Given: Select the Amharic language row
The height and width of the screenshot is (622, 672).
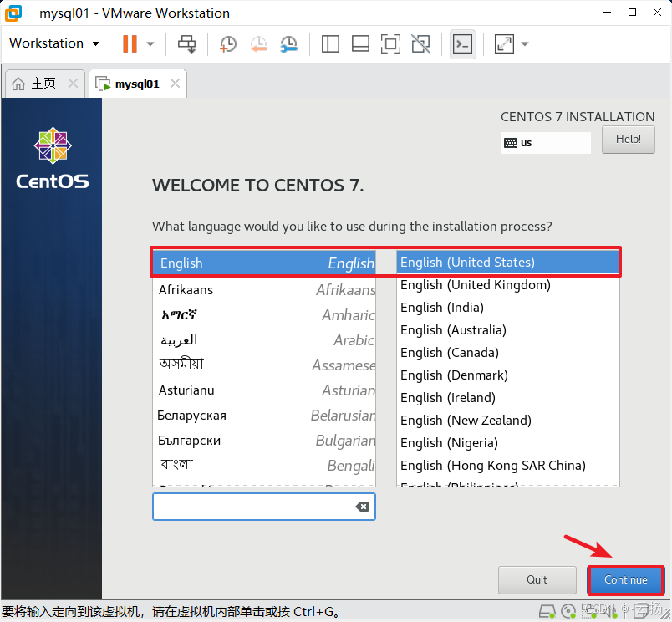Looking at the screenshot, I should pyautogui.click(x=264, y=315).
